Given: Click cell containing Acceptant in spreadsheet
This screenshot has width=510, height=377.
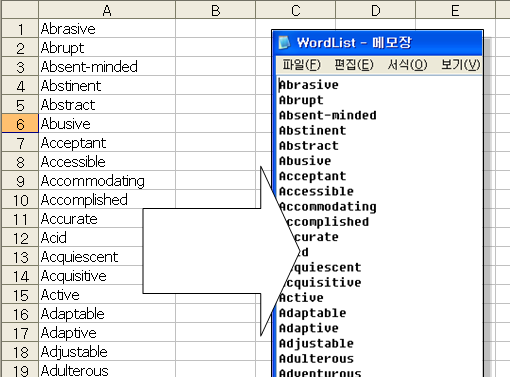Looking at the screenshot, I should coord(107,142).
